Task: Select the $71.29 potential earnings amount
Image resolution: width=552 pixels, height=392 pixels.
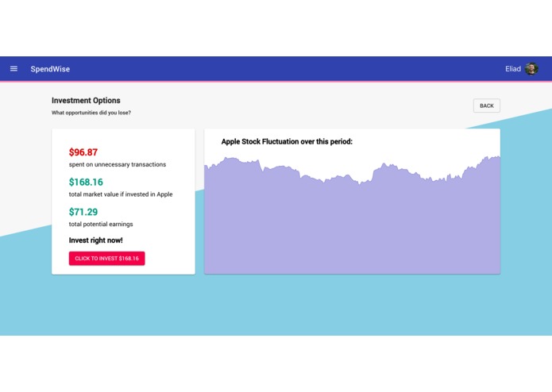Action: [x=83, y=212]
